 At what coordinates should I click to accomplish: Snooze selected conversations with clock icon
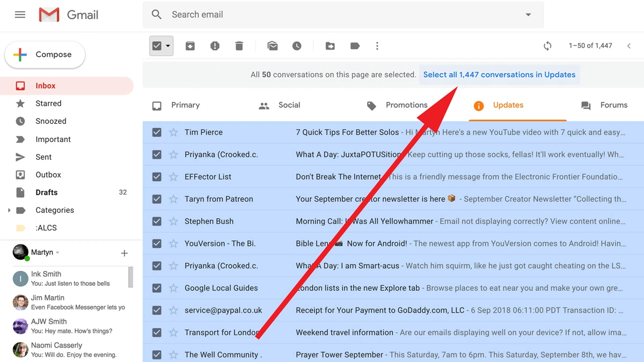297,46
